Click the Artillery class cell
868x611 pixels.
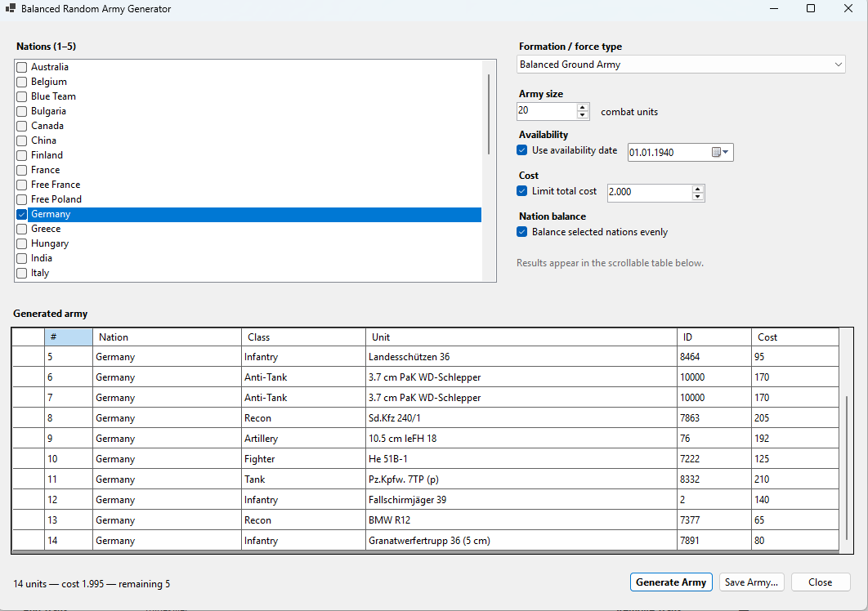[303, 439]
